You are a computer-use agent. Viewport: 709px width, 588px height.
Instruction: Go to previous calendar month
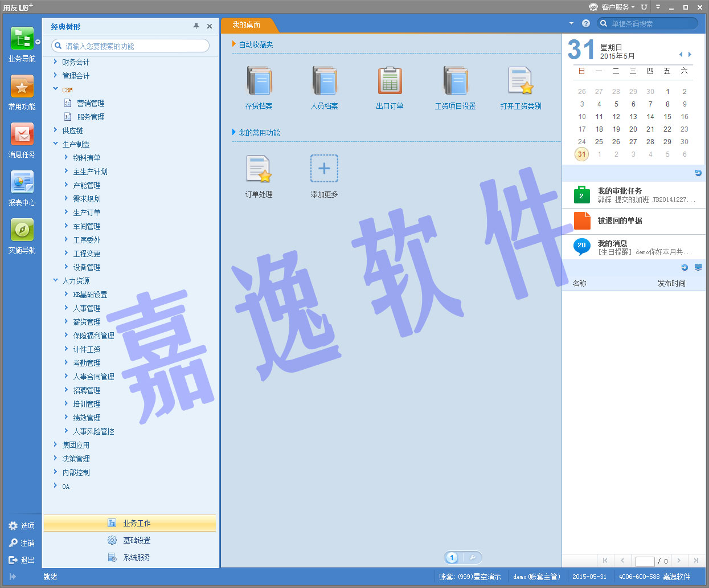[681, 55]
